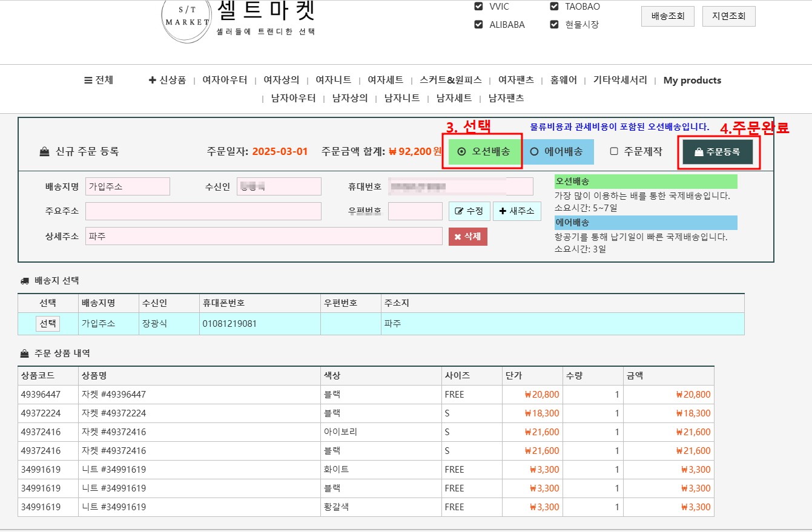This screenshot has height=532, width=812.
Task: Click 선택 button for 가입주소 row
Action: point(48,324)
